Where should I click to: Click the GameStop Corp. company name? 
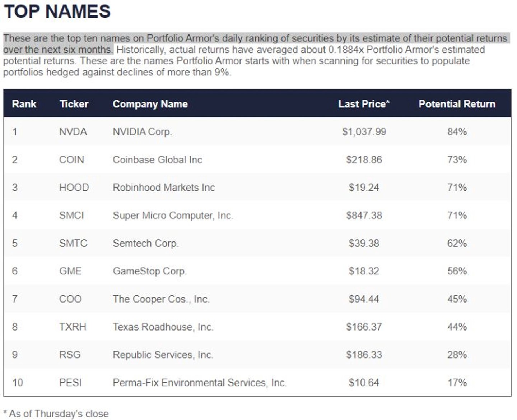150,271
